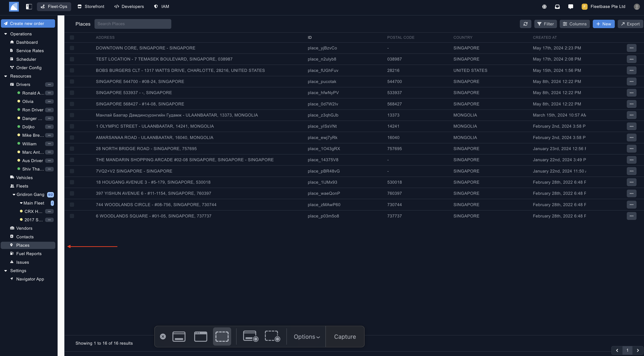Open the chat bubble icon

tap(571, 7)
